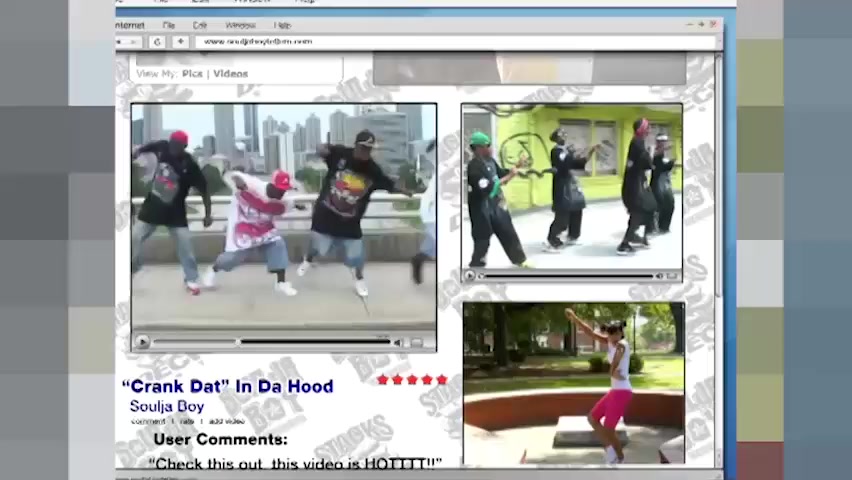The width and height of the screenshot is (852, 480).
Task: Click the "Check this out" user comment
Action: [295, 463]
